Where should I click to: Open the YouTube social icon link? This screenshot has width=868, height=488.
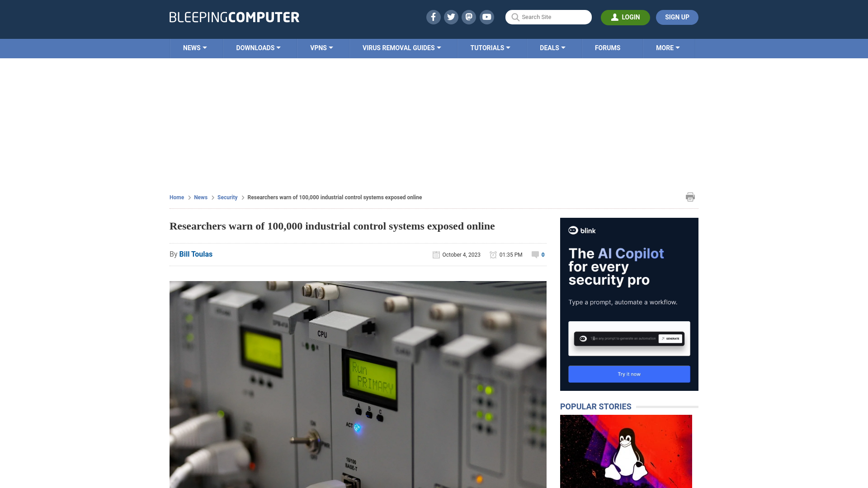coord(486,17)
